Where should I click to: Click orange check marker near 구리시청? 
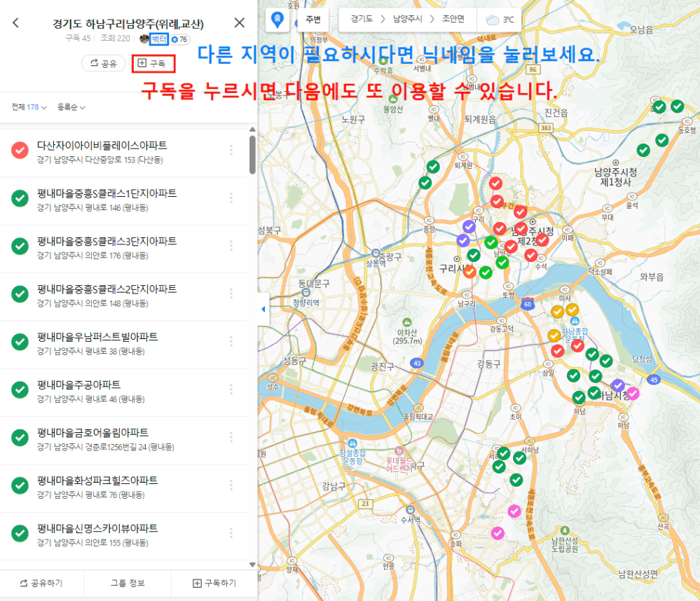(469, 271)
